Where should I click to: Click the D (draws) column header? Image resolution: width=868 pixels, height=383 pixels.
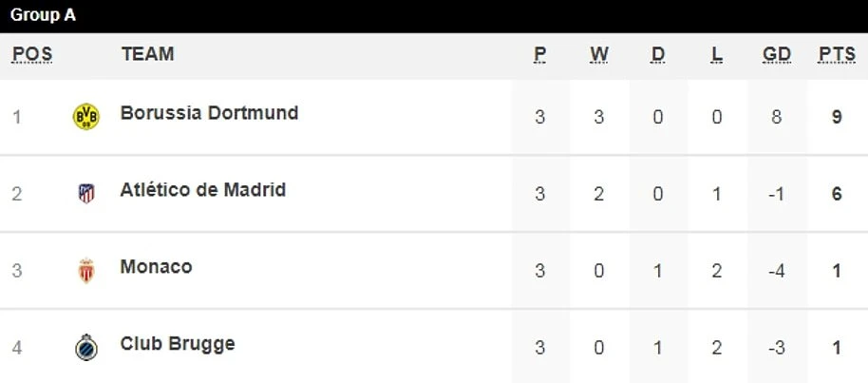tap(658, 55)
